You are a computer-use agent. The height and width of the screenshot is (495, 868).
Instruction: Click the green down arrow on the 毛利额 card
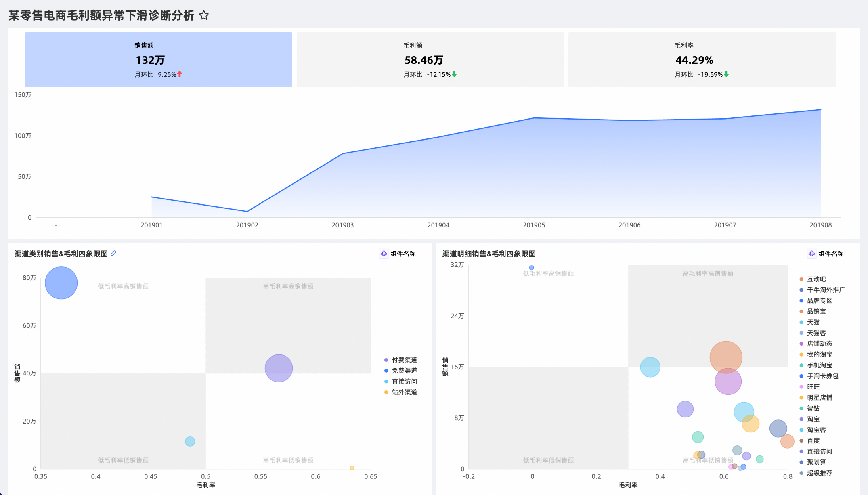point(454,74)
